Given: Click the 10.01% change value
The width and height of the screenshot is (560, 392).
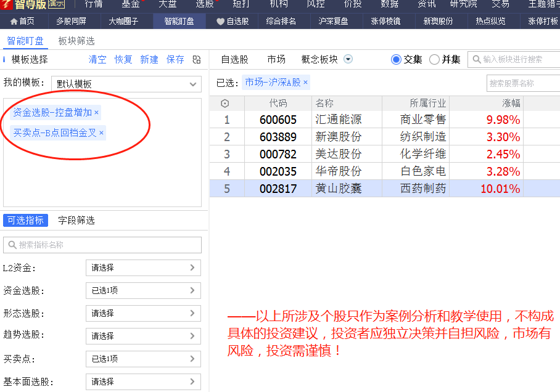Looking at the screenshot, I should pyautogui.click(x=500, y=189).
